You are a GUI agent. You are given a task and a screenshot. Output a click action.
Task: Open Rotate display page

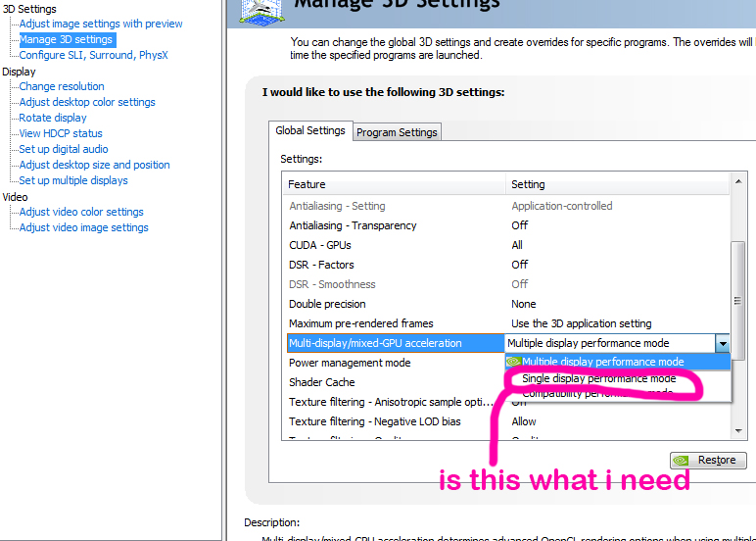(53, 118)
